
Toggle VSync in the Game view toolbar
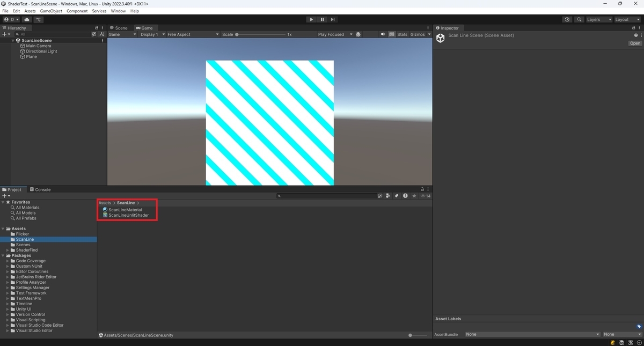pos(392,34)
